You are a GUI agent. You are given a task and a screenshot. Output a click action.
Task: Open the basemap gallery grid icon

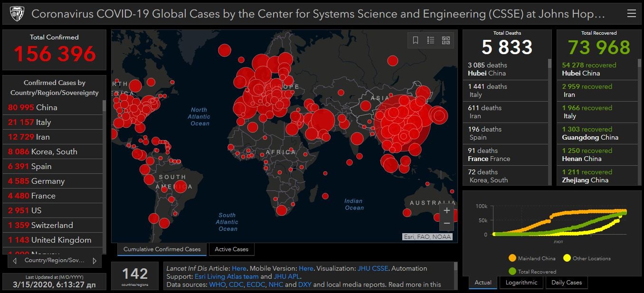[x=446, y=40]
